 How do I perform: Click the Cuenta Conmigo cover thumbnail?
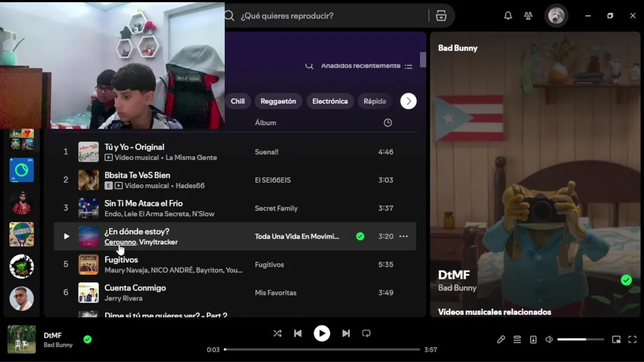(x=89, y=293)
